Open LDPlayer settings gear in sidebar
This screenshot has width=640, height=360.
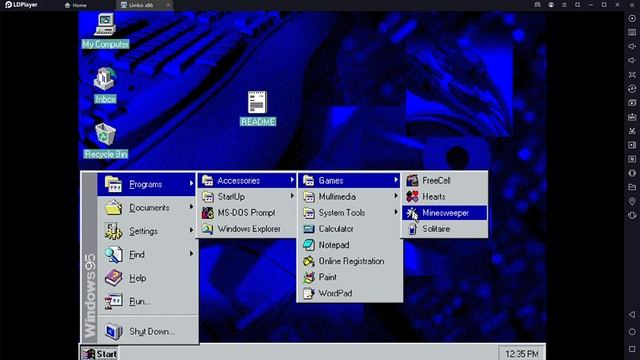(632, 18)
